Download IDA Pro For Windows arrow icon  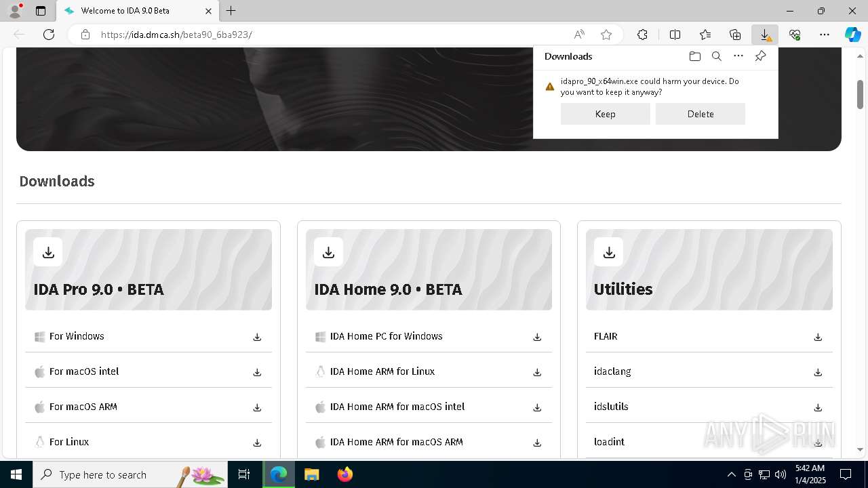click(257, 337)
